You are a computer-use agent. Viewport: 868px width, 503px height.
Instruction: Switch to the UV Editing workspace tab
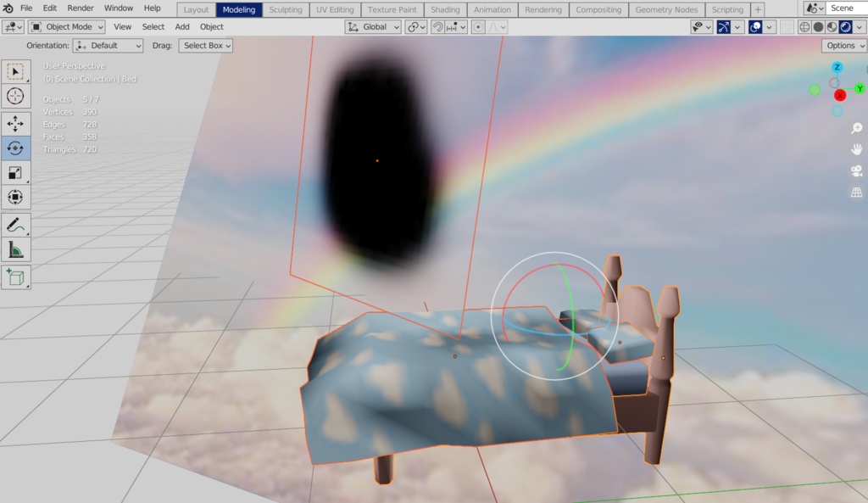pyautogui.click(x=335, y=9)
